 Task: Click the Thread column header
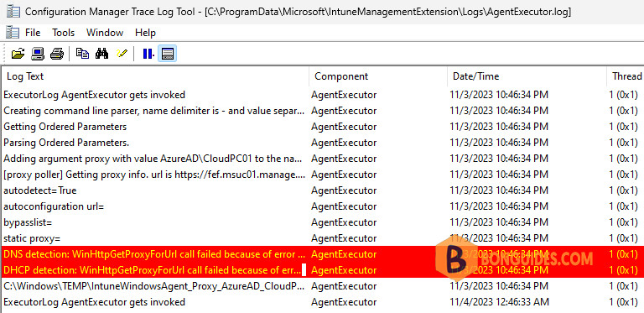click(x=626, y=76)
